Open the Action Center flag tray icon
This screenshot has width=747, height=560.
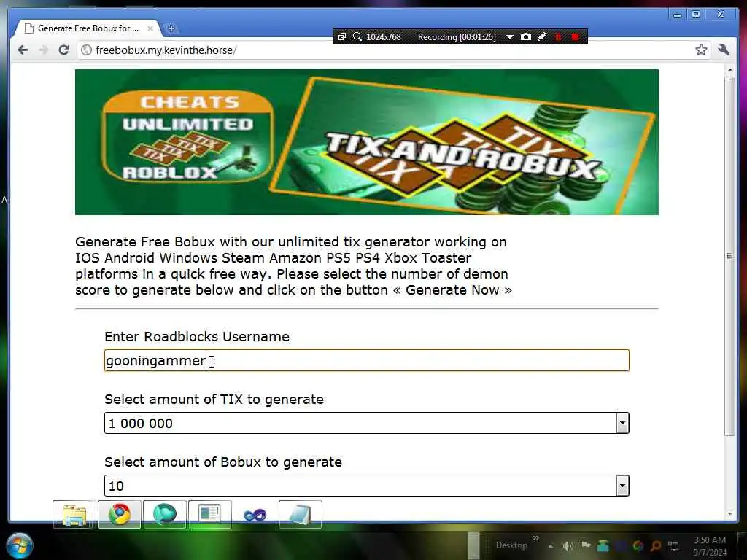[586, 546]
